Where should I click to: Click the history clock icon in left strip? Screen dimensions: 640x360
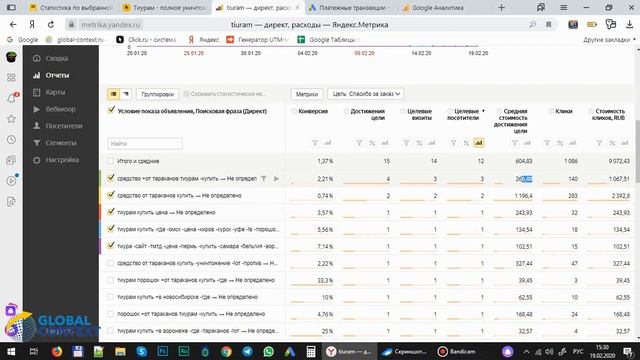pos(11,140)
